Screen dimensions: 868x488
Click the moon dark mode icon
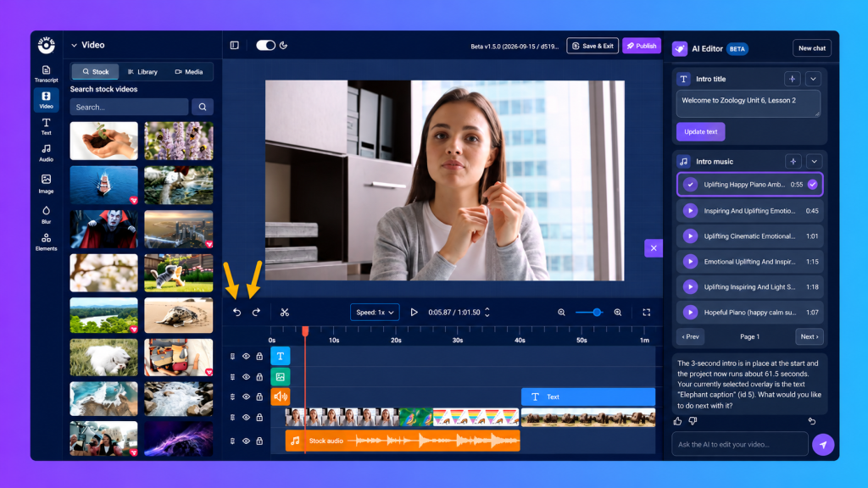point(283,46)
